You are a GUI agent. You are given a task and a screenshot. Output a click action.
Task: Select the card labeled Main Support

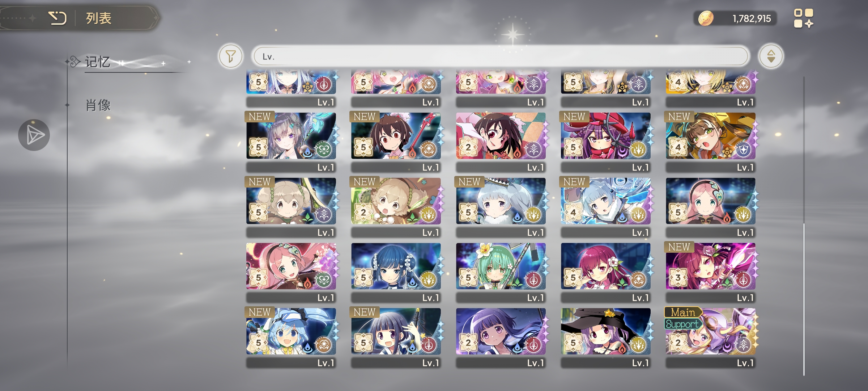(x=711, y=337)
